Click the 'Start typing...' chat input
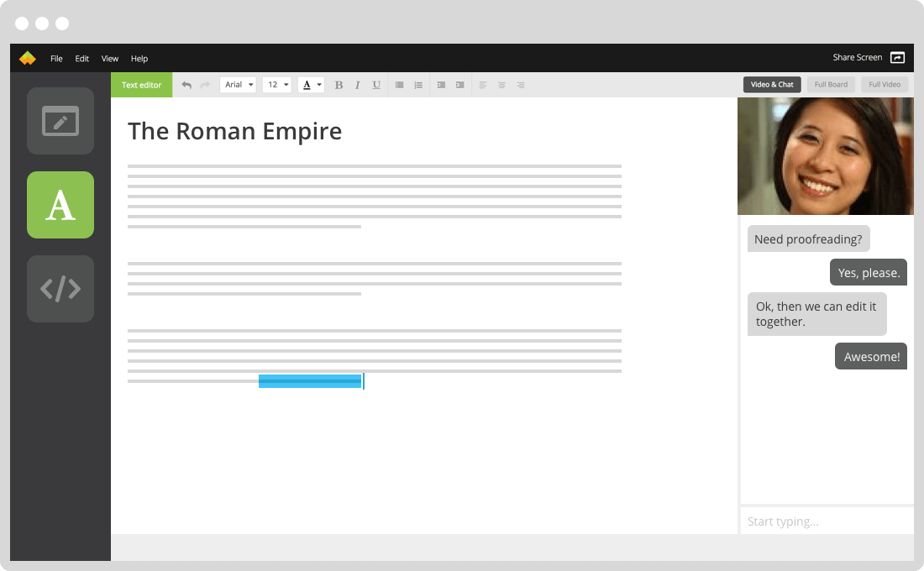The height and width of the screenshot is (571, 924). pyautogui.click(x=827, y=521)
